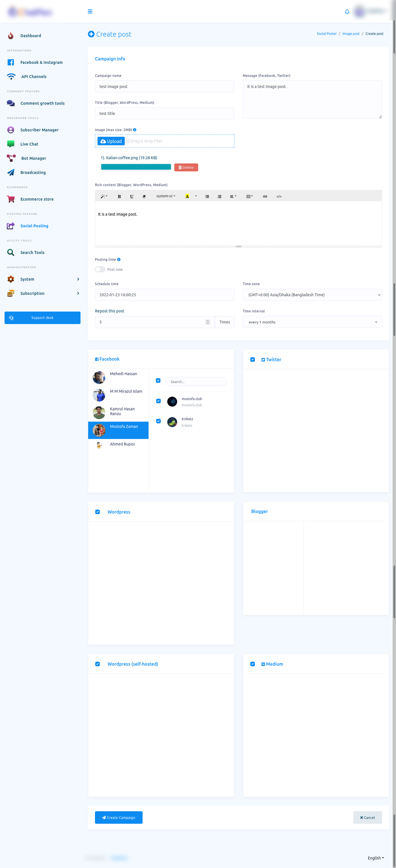Click the unordered list icon
Screen dimensions: 396x868
click(x=207, y=196)
